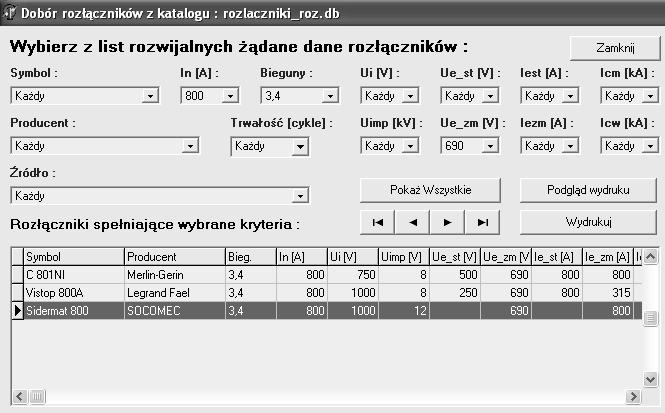Click the Zamknij button
The width and height of the screenshot is (665, 413).
tap(615, 48)
